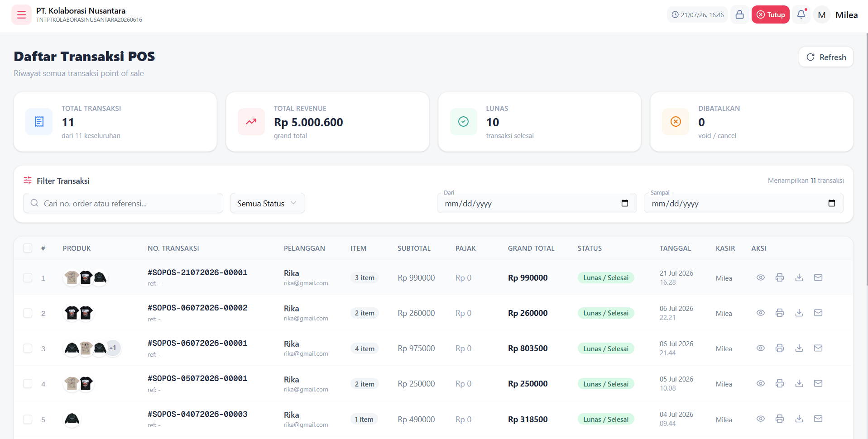Email receipt for SOPOS-05072026-00001

tap(818, 383)
